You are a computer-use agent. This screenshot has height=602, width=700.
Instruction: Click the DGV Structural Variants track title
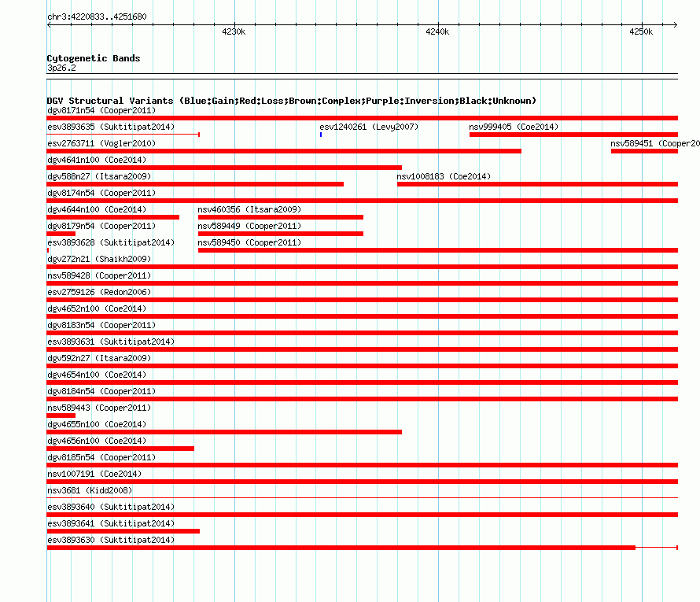pos(292,101)
